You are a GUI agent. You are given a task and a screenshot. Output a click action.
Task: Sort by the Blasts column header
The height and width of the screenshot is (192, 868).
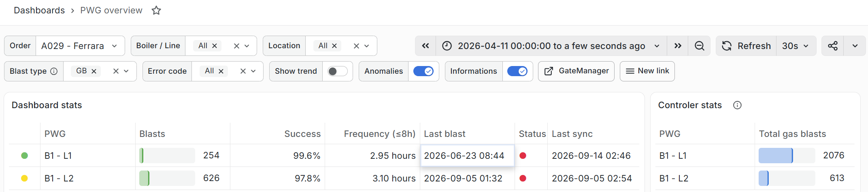point(152,134)
